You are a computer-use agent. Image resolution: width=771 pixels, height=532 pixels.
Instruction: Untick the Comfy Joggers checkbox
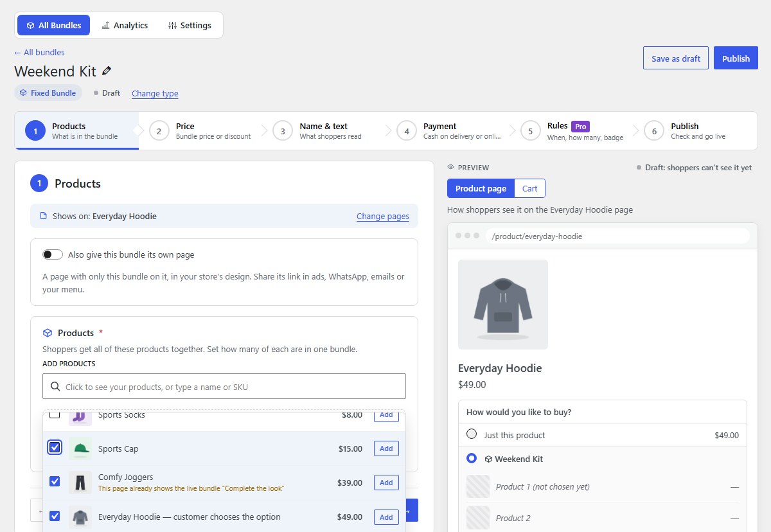pos(55,481)
